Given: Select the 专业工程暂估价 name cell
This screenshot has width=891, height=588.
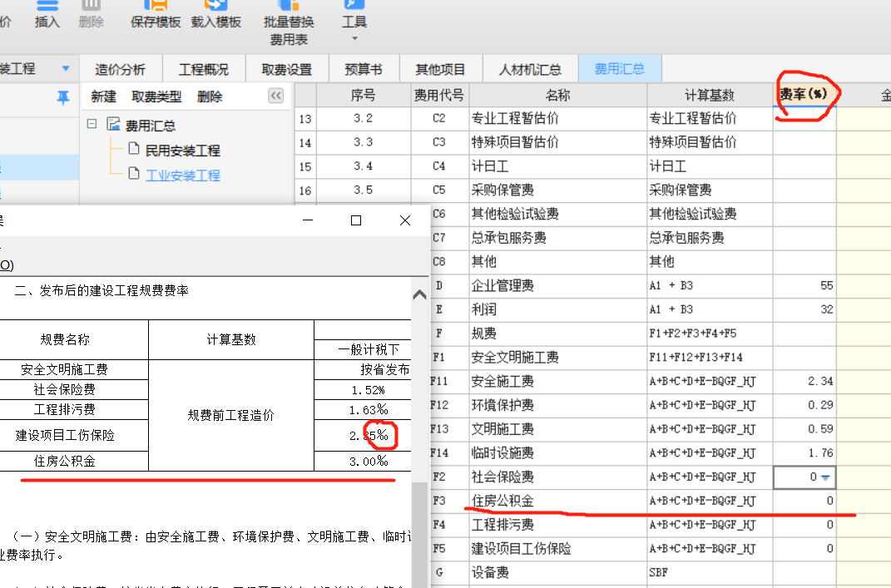Looking at the screenshot, I should (x=557, y=119).
